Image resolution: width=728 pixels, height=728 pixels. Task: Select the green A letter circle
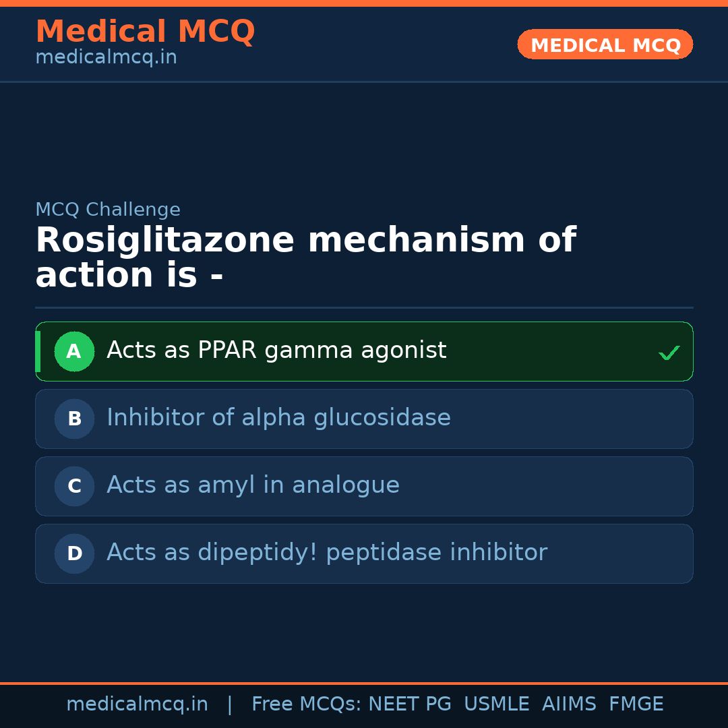[74, 351]
